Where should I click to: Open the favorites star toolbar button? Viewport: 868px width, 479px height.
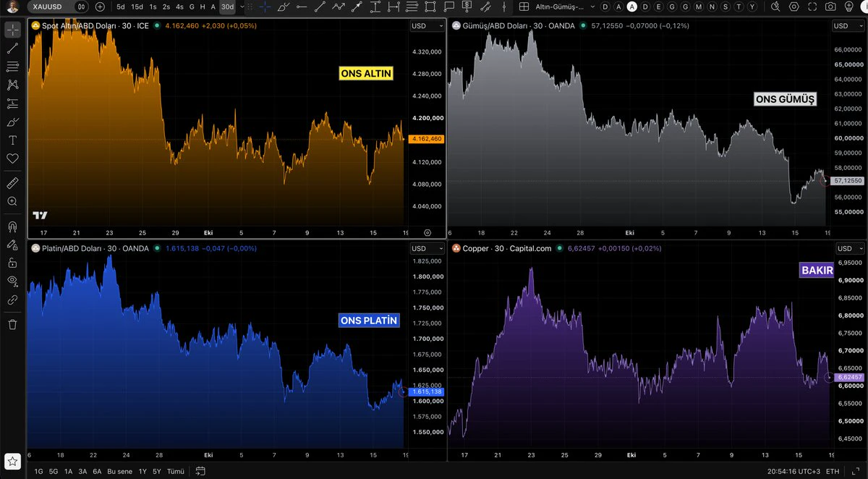click(12, 461)
